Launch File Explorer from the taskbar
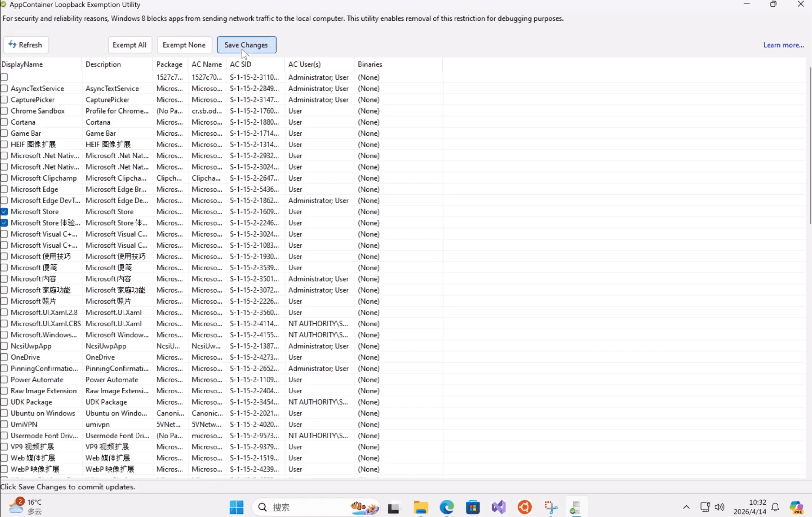Viewport: 812px width, 517px height. 420,508
